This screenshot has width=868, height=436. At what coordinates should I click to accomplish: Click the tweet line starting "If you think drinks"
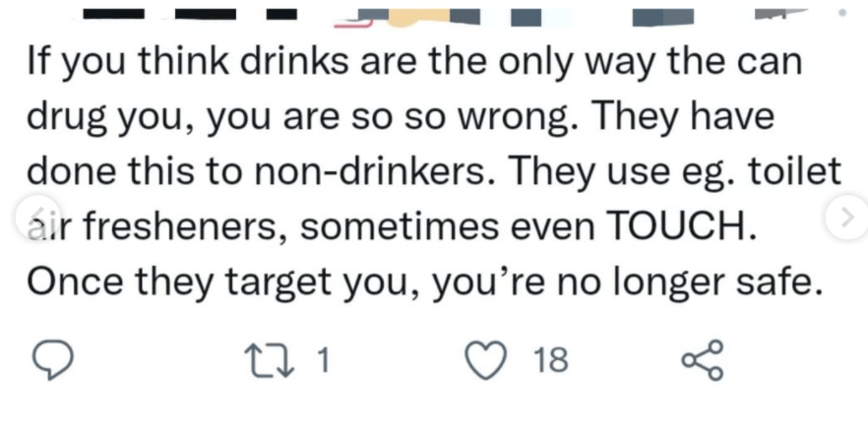tap(414, 63)
